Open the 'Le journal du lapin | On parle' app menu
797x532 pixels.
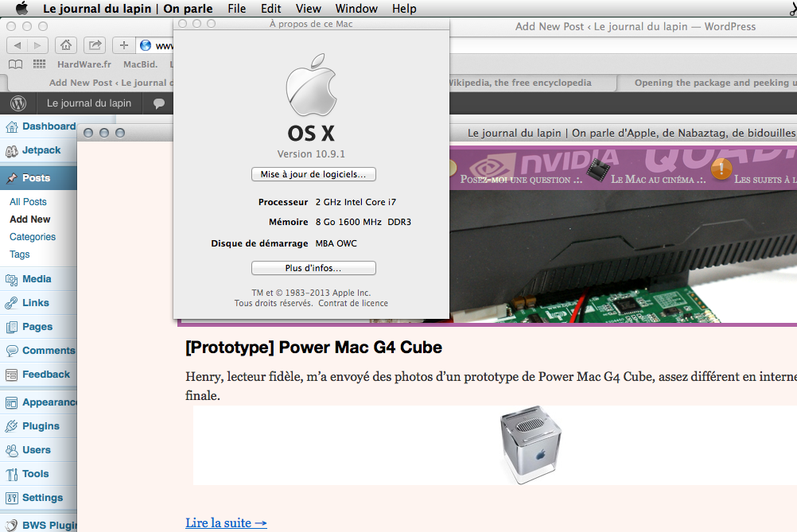coord(127,9)
